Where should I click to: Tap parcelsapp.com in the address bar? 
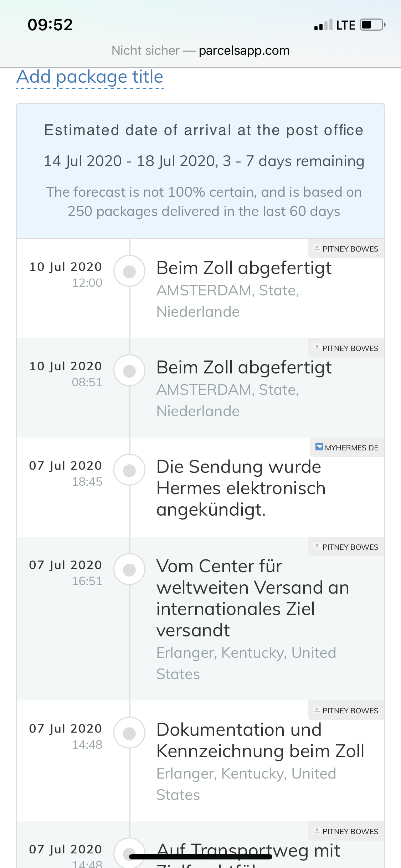click(244, 51)
